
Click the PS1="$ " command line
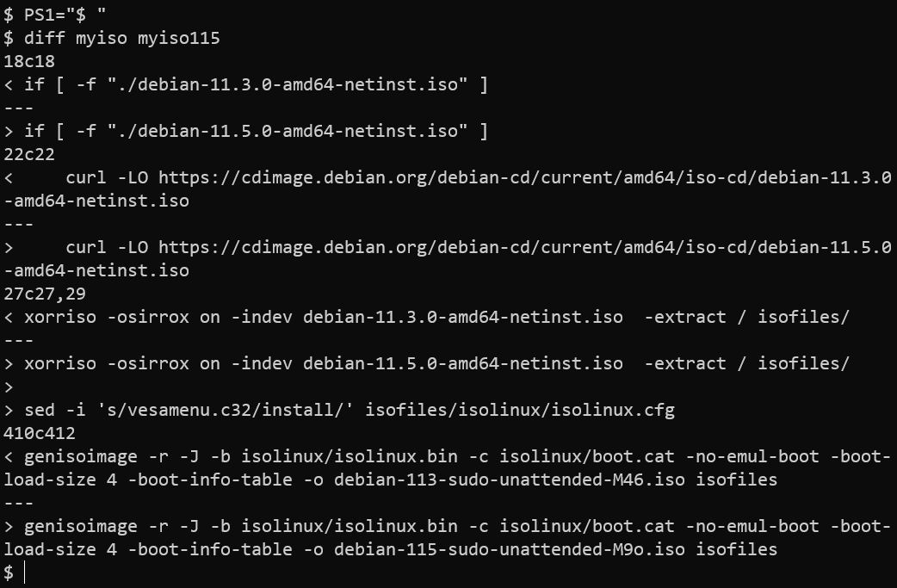coord(55,15)
